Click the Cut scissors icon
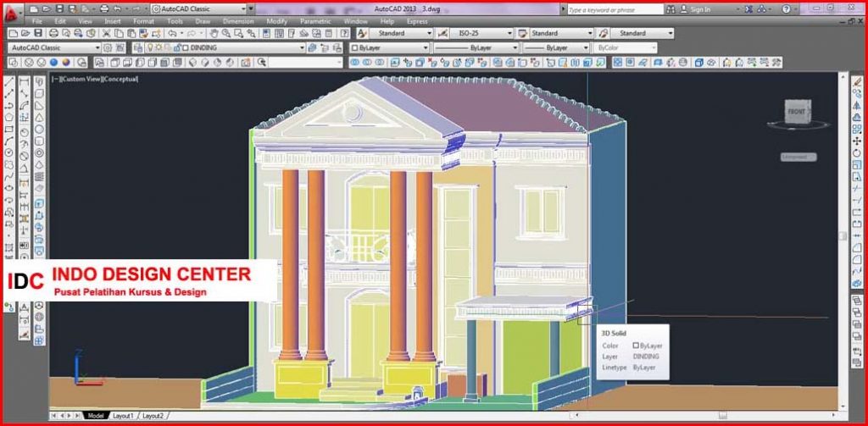868x426 pixels. pos(107,33)
